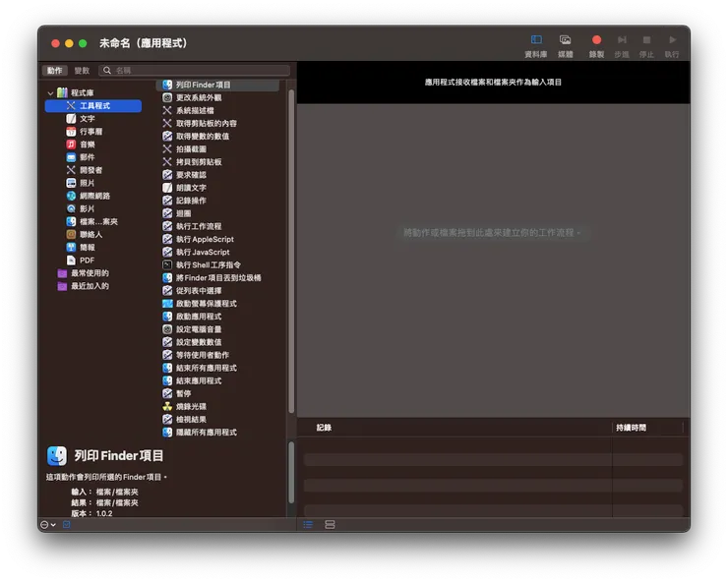This screenshot has width=728, height=582.
Task: Select the 更改系統外觀 action
Action: 192,98
